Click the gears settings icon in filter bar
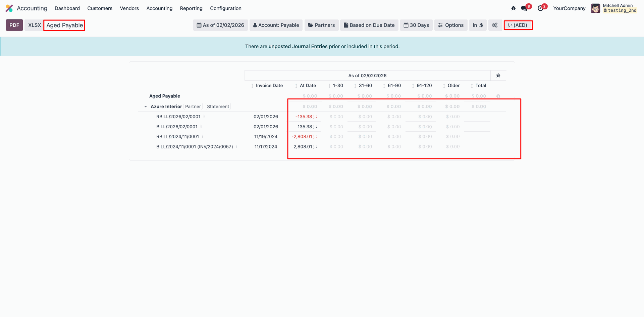Image resolution: width=644 pixels, height=317 pixels. (x=495, y=25)
